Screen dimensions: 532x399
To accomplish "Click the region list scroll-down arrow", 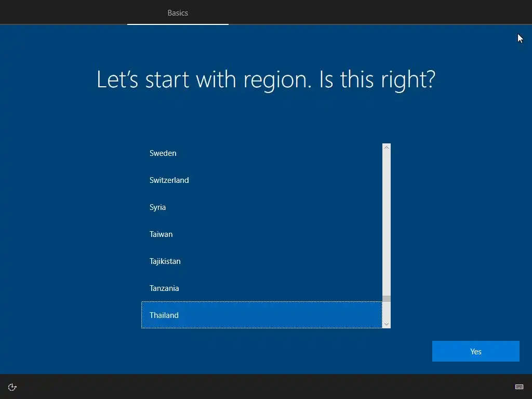I will click(387, 324).
